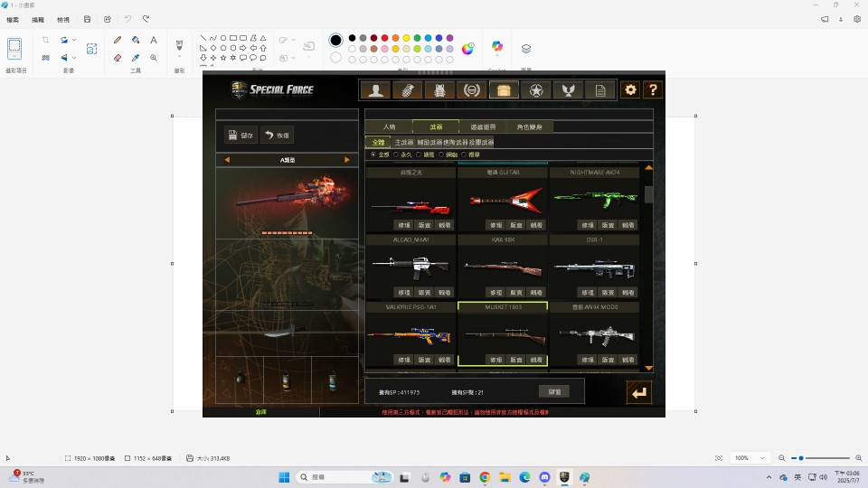Select the rectangle selection tool

14,46
